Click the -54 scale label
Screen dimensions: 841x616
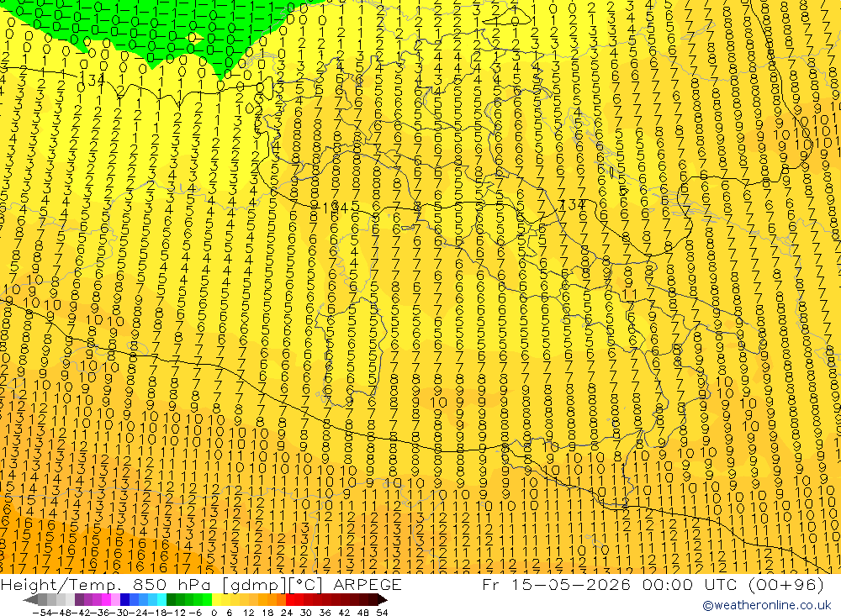pos(42,613)
